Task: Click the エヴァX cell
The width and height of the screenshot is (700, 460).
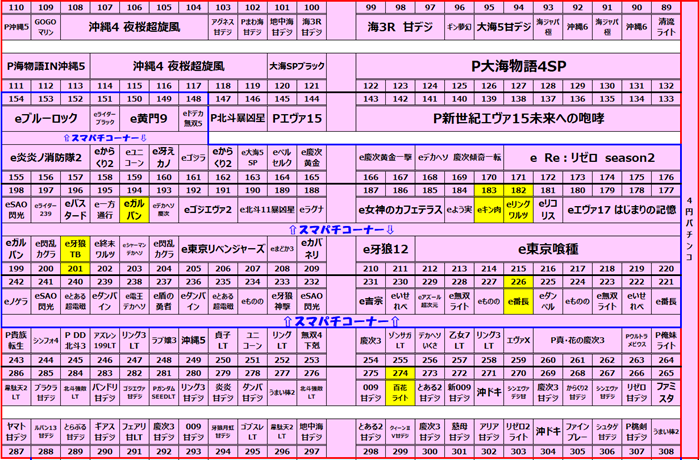Action: point(518,340)
